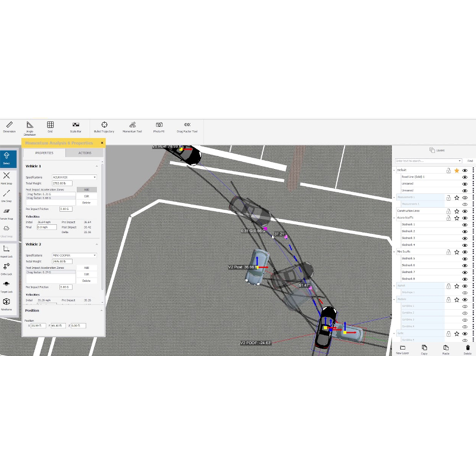The height and width of the screenshot is (476, 476).
Task: Select the Properties tab
Action: (x=44, y=153)
